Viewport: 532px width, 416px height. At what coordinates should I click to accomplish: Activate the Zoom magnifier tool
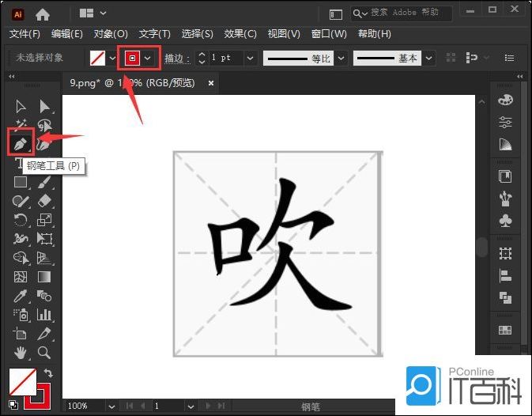point(44,353)
